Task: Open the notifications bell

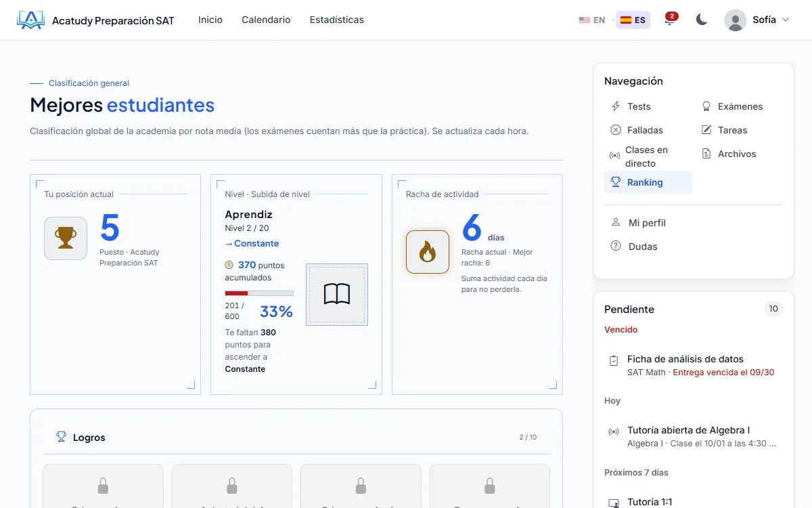Action: point(670,20)
